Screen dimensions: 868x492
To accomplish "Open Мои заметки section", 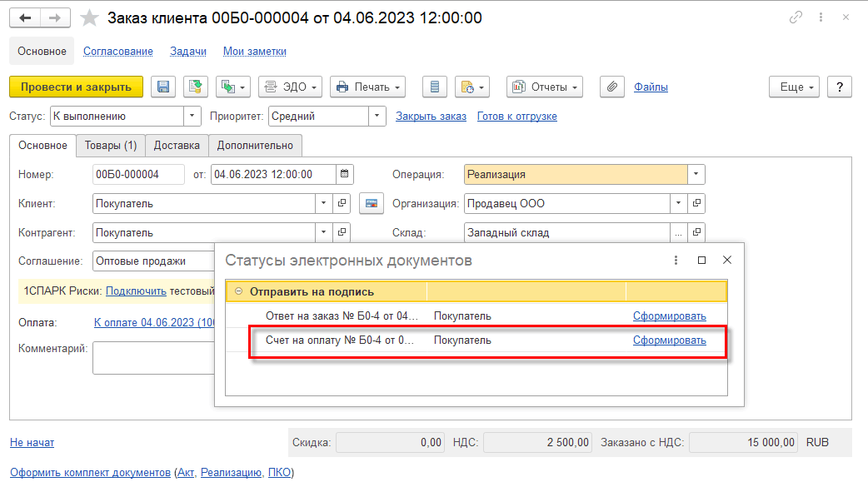I will click(255, 52).
